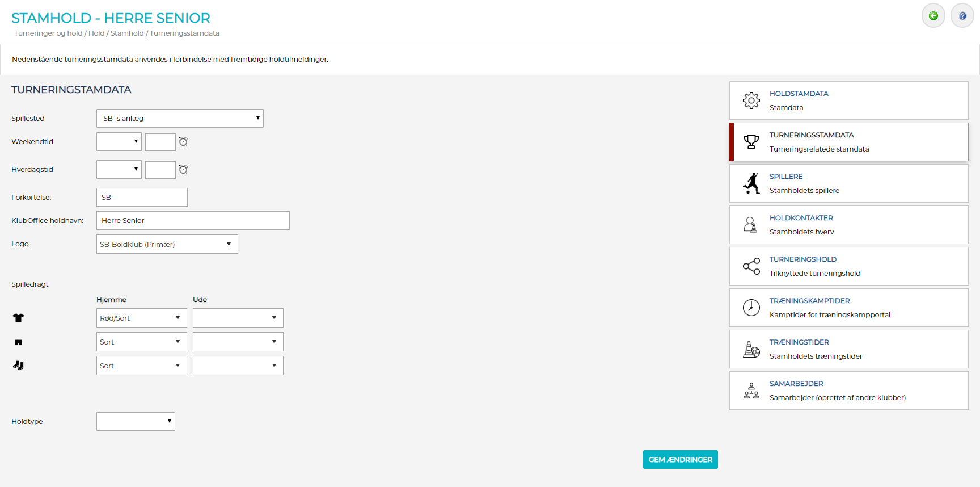The height and width of the screenshot is (487, 980).
Task: Open the Spillested dropdown
Action: click(180, 119)
